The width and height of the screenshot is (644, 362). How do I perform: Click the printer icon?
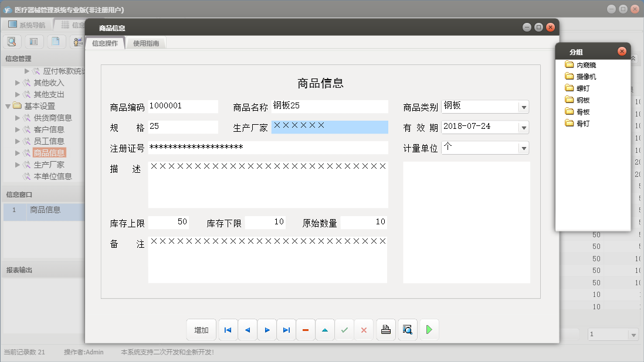[x=386, y=330]
